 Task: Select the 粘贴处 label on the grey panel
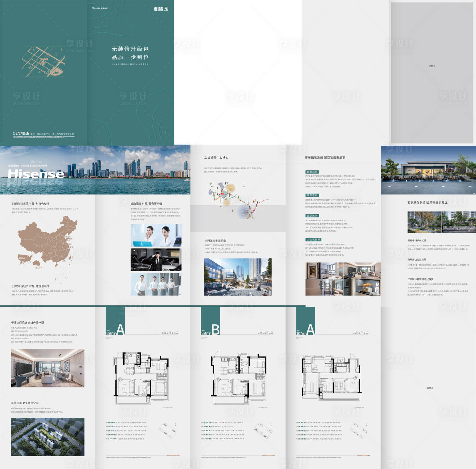(x=432, y=66)
